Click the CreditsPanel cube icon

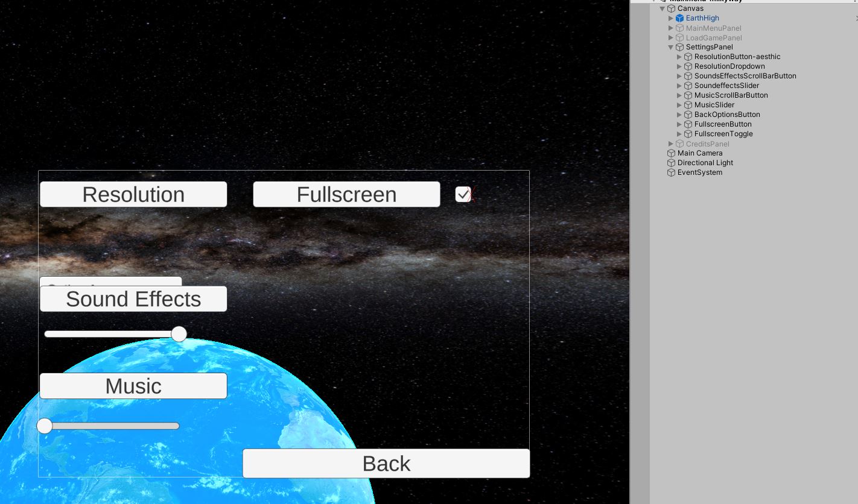point(679,144)
